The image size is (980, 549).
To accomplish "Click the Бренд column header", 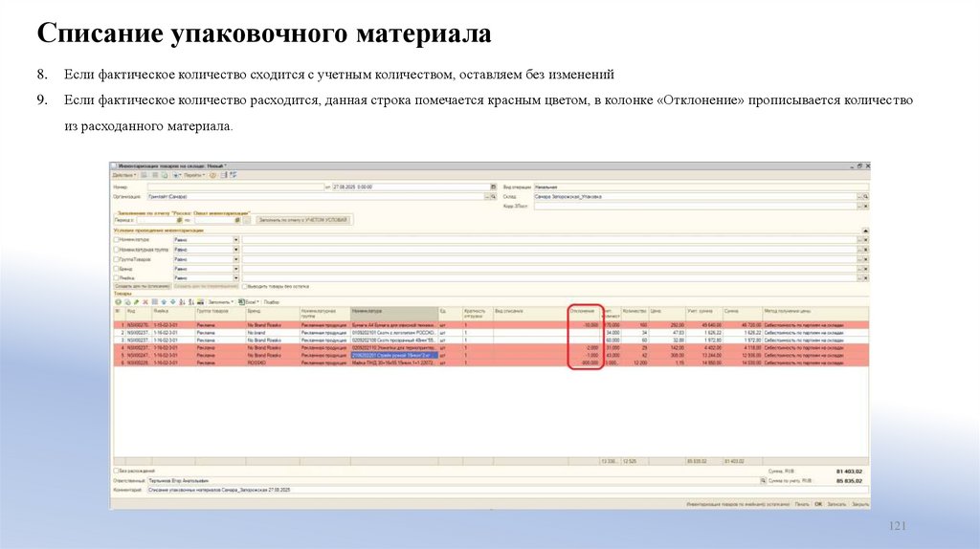I will coord(272,313).
